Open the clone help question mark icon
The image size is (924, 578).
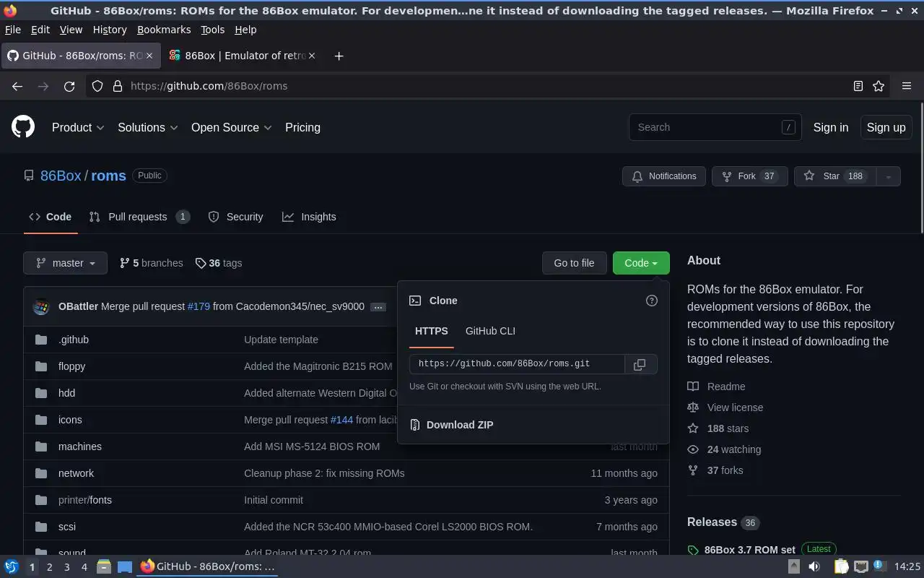[x=651, y=301]
